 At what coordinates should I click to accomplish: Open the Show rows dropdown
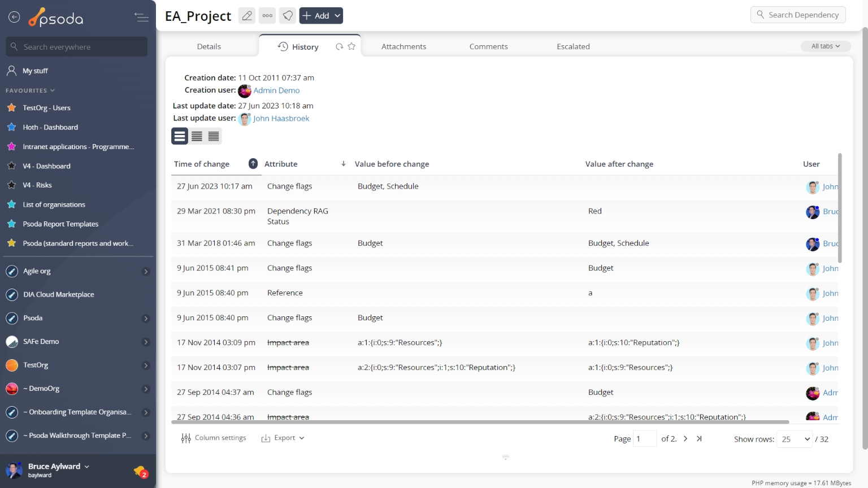795,439
